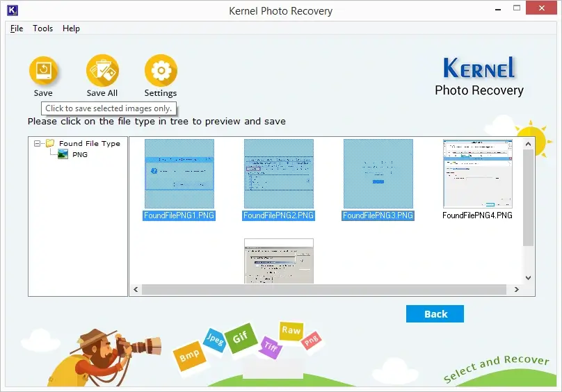Minimize the Kernel Photo Recovery window

pos(498,8)
